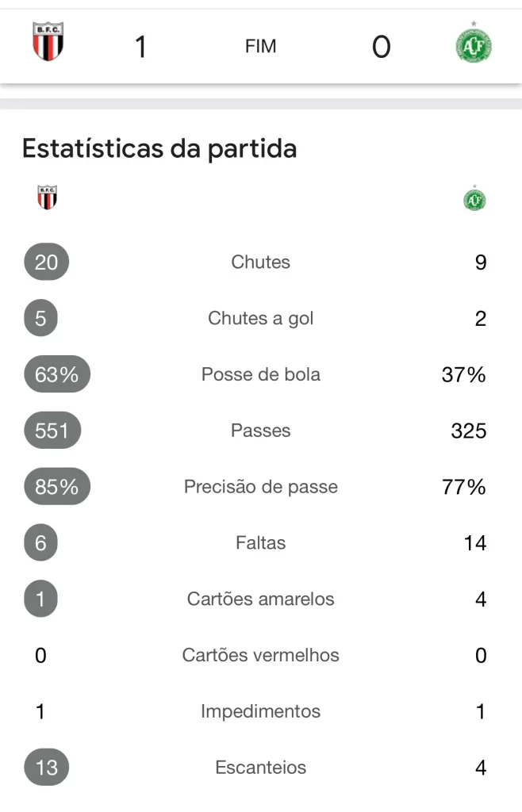This screenshot has height=812, width=522.
Task: Click the Botafogo-SP crest in score header
Action: click(48, 41)
